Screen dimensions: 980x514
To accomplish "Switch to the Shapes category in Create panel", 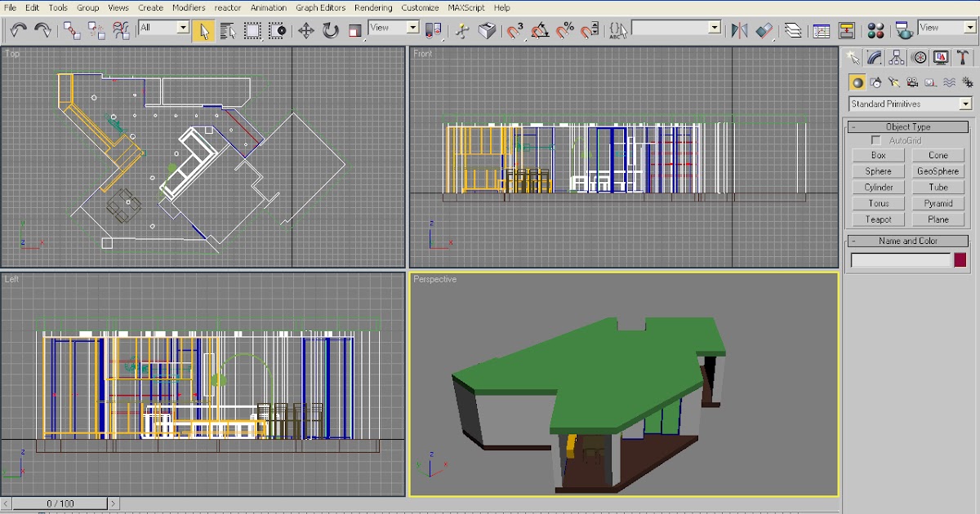I will 874,82.
